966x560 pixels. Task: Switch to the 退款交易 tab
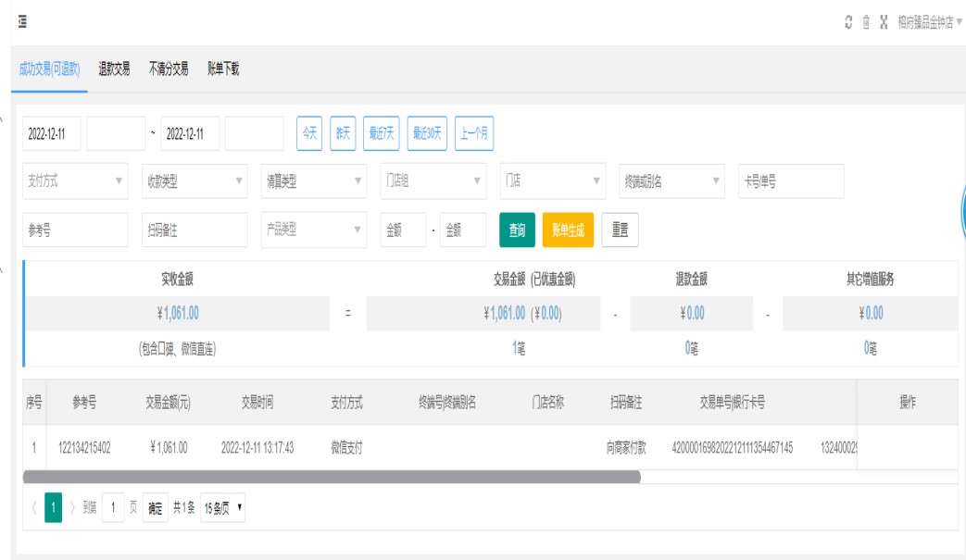pos(114,69)
